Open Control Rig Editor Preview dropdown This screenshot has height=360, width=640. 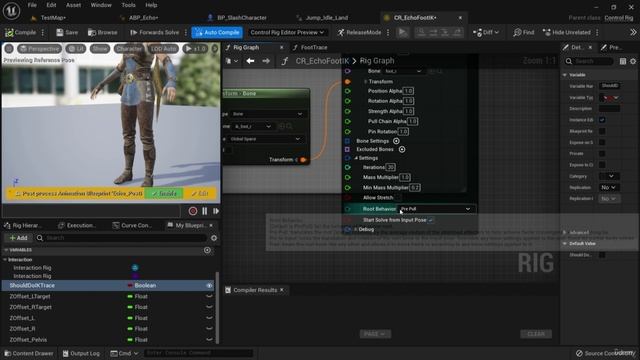click(287, 32)
